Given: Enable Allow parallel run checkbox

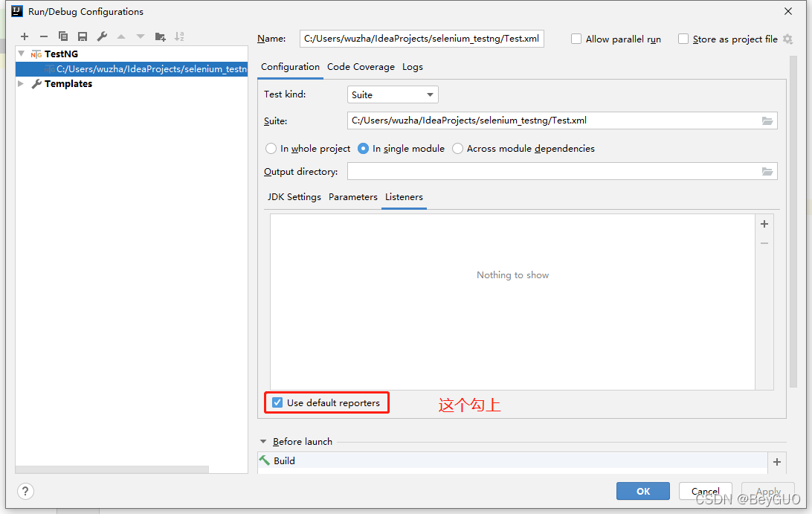Looking at the screenshot, I should pyautogui.click(x=576, y=39).
